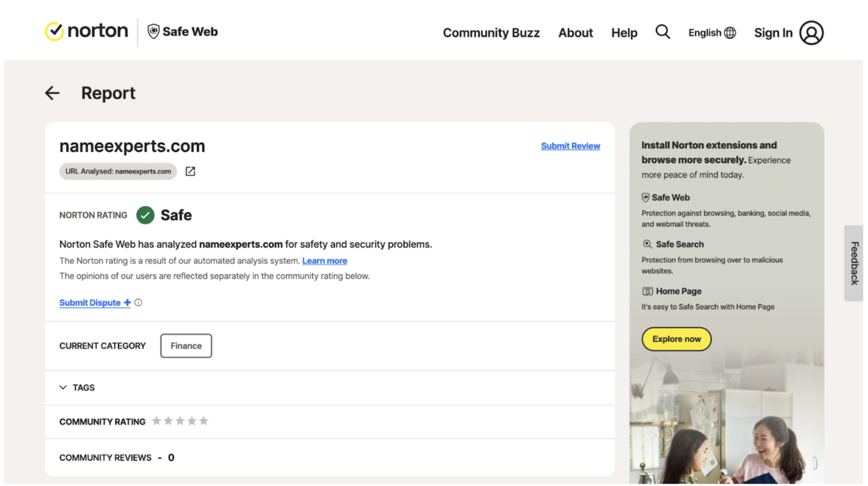The width and height of the screenshot is (868, 486).
Task: Open the English language selector
Action: point(712,33)
